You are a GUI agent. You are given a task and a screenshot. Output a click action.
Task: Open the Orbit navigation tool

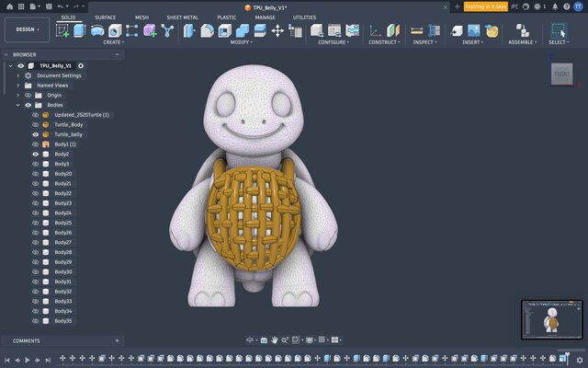250,340
